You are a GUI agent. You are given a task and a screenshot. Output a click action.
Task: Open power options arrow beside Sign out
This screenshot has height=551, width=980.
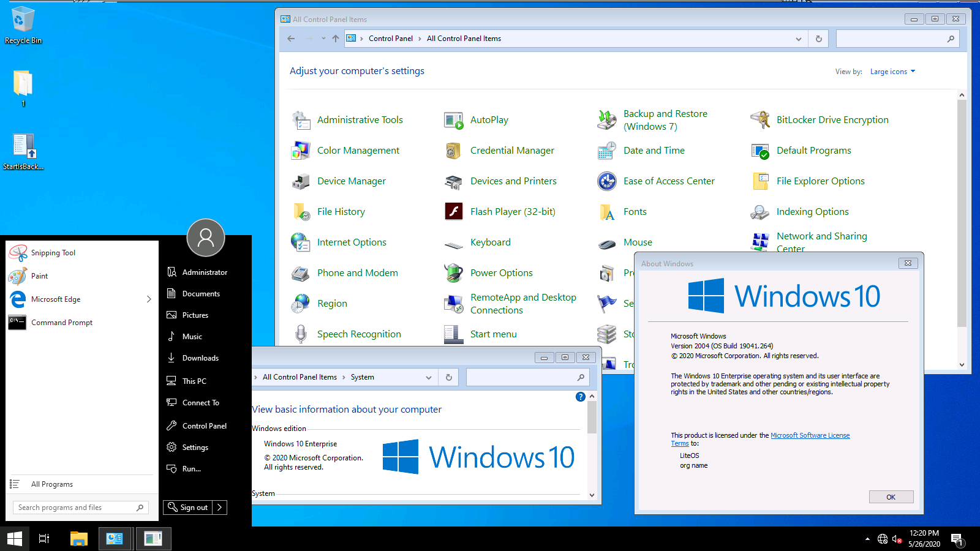[220, 508]
